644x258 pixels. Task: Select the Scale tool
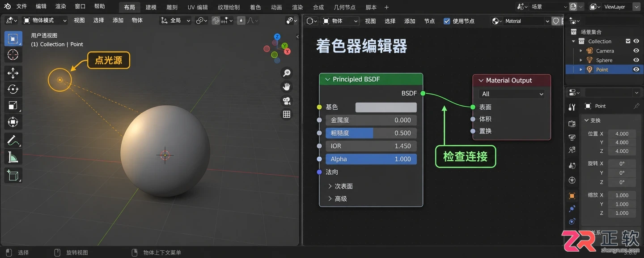point(13,106)
